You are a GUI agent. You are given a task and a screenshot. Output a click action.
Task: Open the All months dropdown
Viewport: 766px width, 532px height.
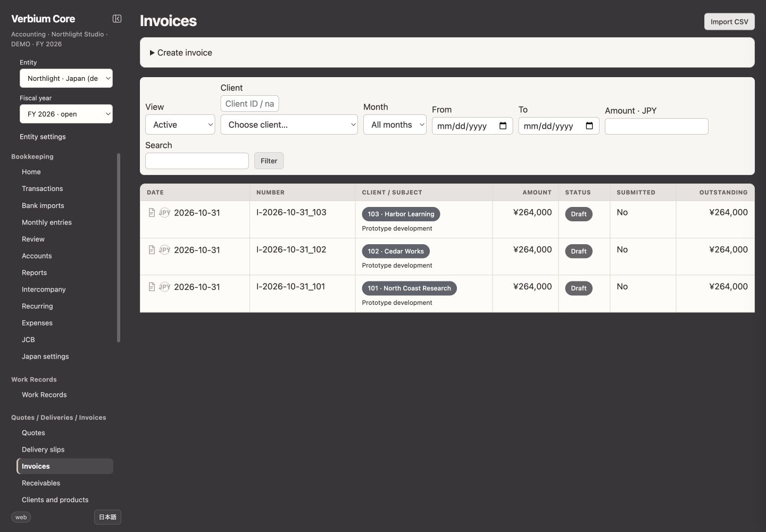click(395, 124)
